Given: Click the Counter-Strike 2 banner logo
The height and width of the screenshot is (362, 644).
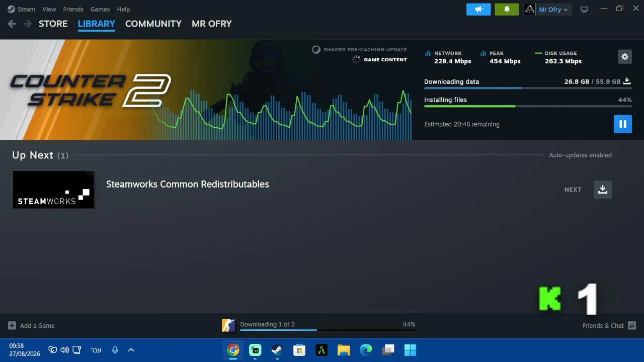Looking at the screenshot, I should pyautogui.click(x=91, y=90).
